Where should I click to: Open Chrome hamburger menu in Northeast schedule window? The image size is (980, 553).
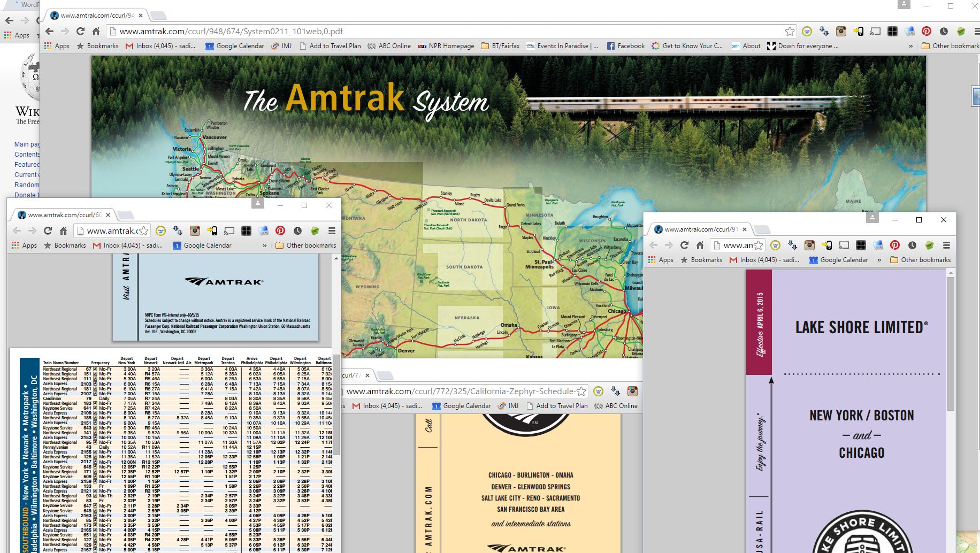[332, 231]
